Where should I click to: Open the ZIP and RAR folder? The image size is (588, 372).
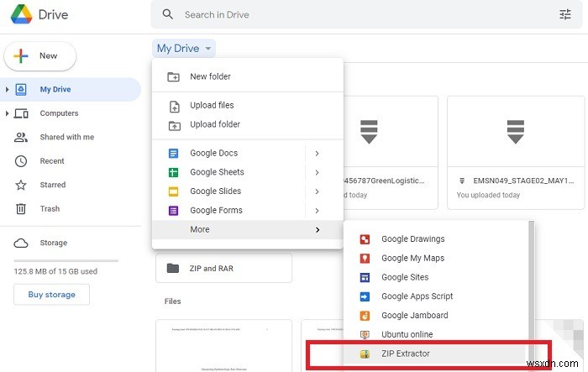223,268
